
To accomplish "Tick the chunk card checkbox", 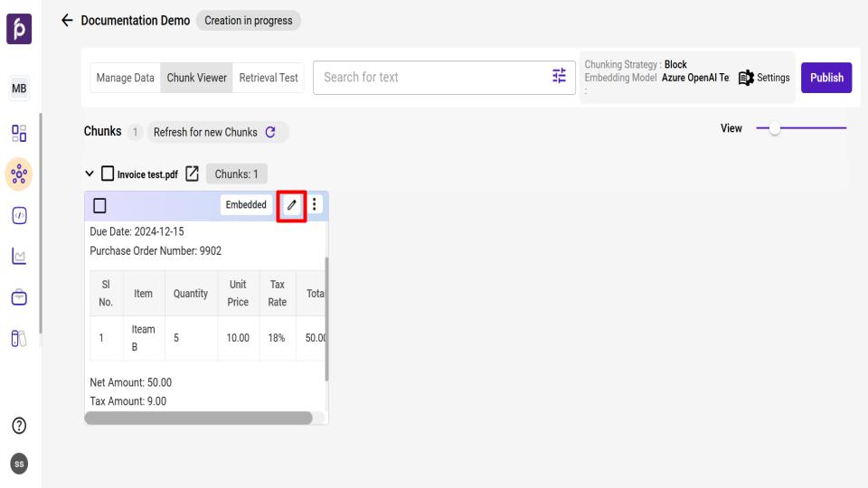I will coord(98,205).
